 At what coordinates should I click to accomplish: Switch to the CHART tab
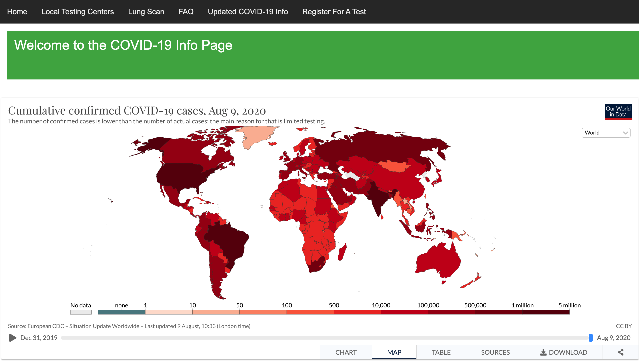pyautogui.click(x=346, y=352)
